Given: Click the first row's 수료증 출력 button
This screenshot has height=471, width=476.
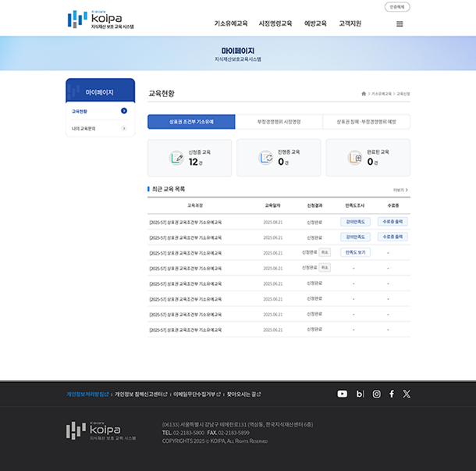Looking at the screenshot, I should click(393, 222).
